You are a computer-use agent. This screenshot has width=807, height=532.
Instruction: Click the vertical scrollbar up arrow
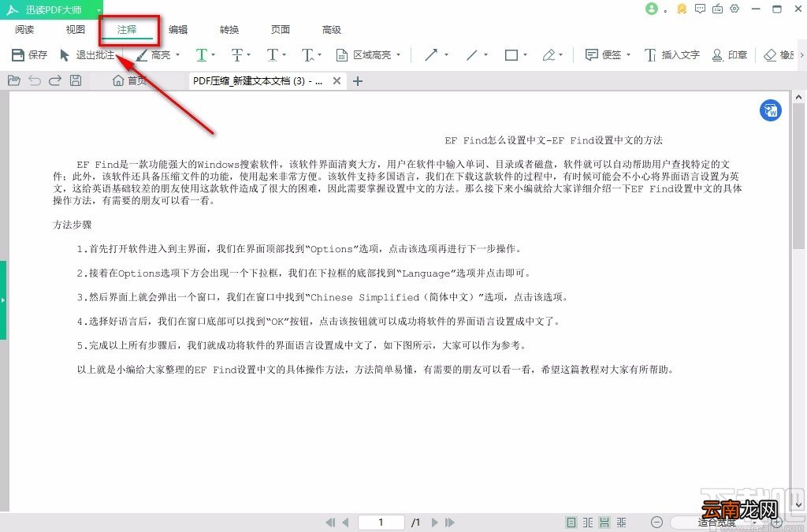pos(798,97)
